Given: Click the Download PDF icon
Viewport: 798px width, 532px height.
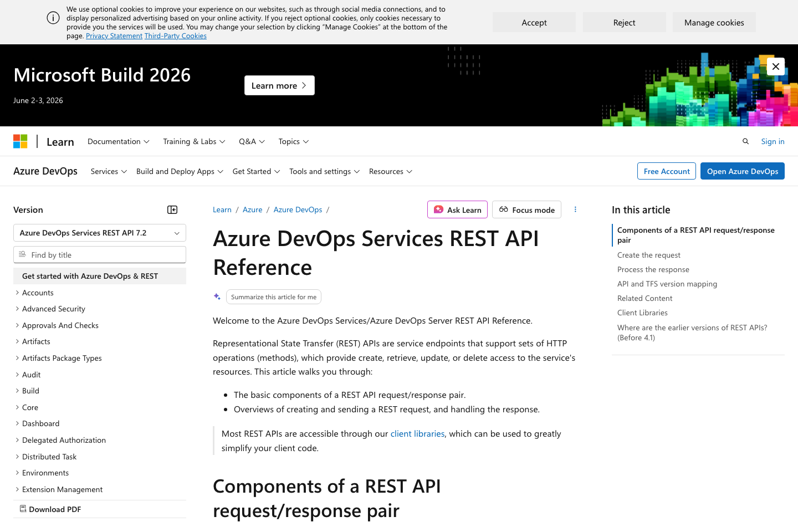Looking at the screenshot, I should pyautogui.click(x=23, y=508).
